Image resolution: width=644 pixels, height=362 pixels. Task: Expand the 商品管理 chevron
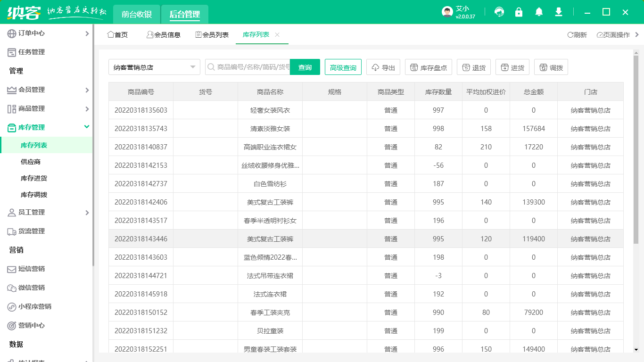[87, 109]
